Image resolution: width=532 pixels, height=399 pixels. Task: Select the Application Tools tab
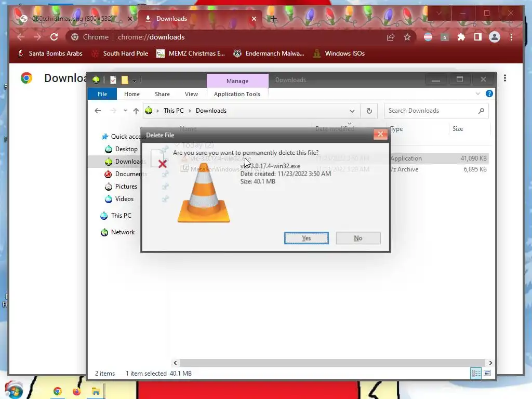237,94
